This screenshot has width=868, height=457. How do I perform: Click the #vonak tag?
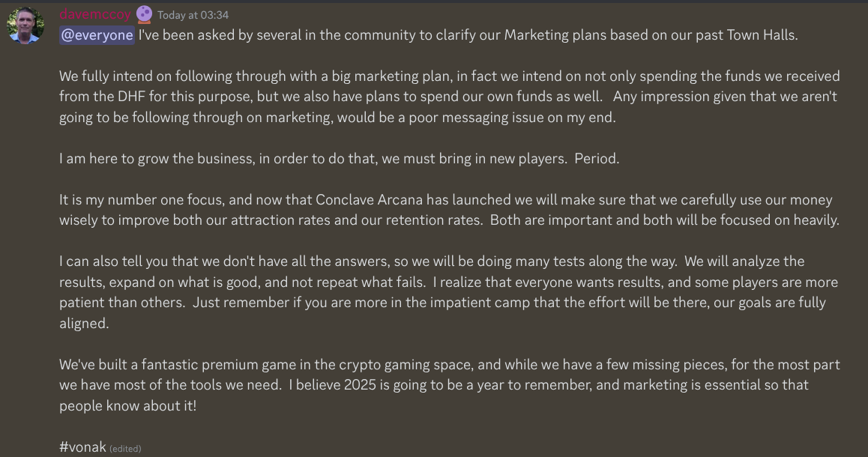coord(82,447)
